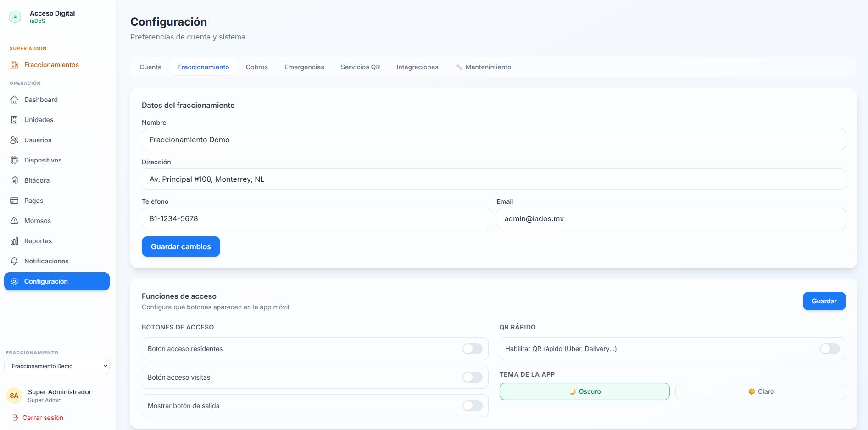Screen dimensions: 868x430
Task: Click the Dispositivos chip icon
Action: click(x=14, y=160)
